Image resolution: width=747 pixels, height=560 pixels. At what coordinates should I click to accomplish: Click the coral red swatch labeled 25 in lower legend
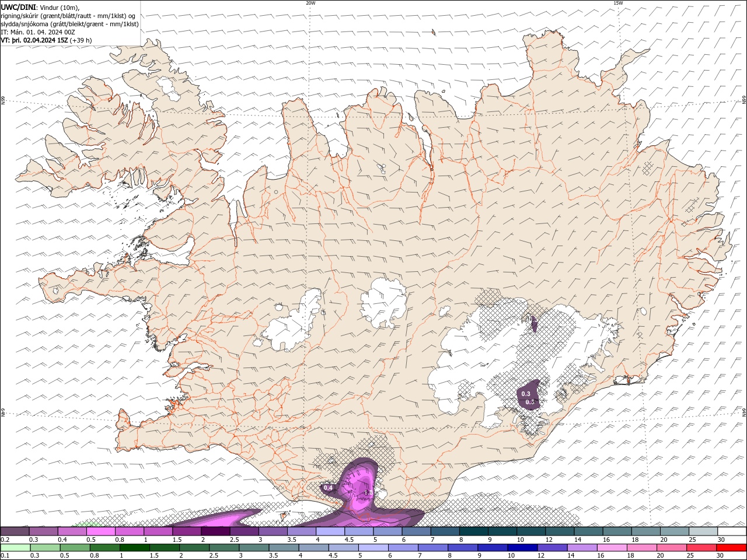point(702,548)
